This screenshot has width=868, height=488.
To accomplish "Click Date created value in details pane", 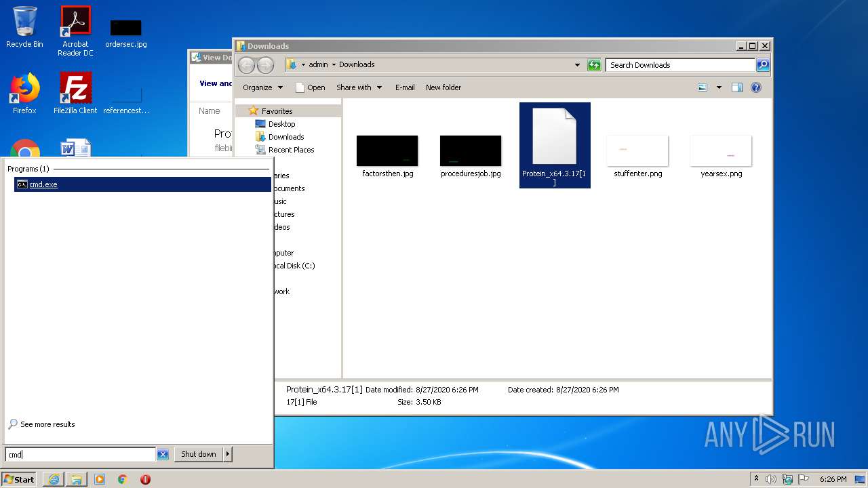I will 587,390.
